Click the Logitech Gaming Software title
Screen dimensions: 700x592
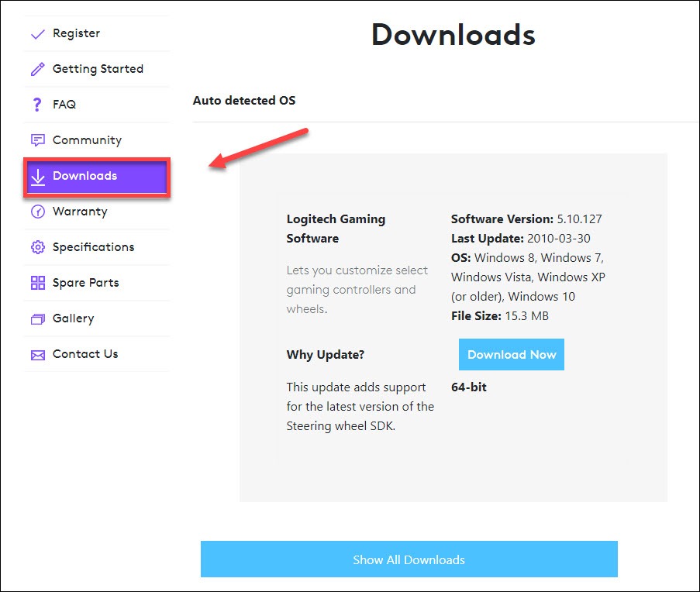[336, 229]
